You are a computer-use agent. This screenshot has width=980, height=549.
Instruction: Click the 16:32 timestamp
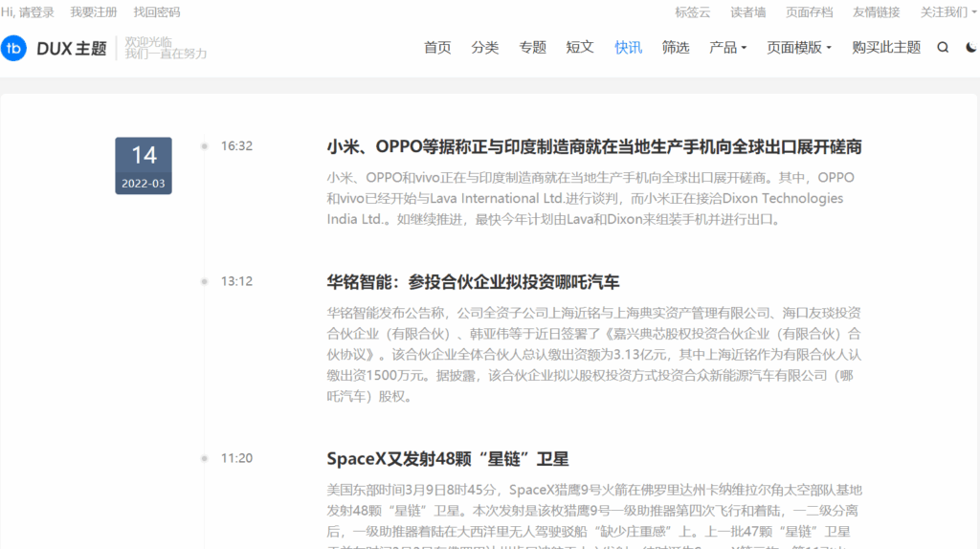point(236,146)
